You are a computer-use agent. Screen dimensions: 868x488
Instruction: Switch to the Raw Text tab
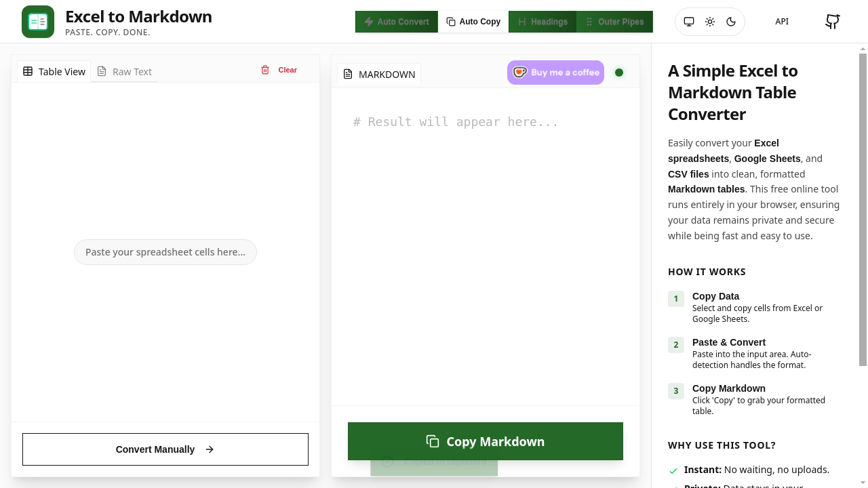[132, 71]
